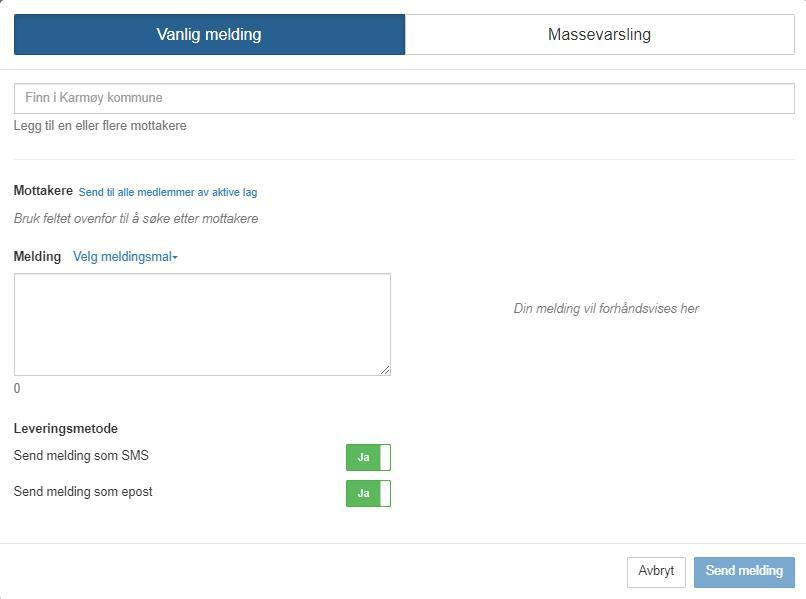This screenshot has width=806, height=599.
Task: Click the message box resize grip icon
Action: click(385, 370)
